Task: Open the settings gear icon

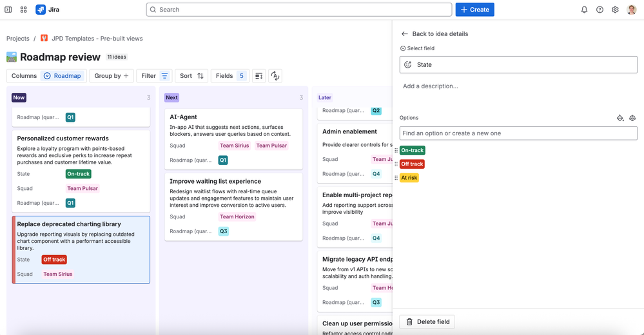Action: [615, 10]
